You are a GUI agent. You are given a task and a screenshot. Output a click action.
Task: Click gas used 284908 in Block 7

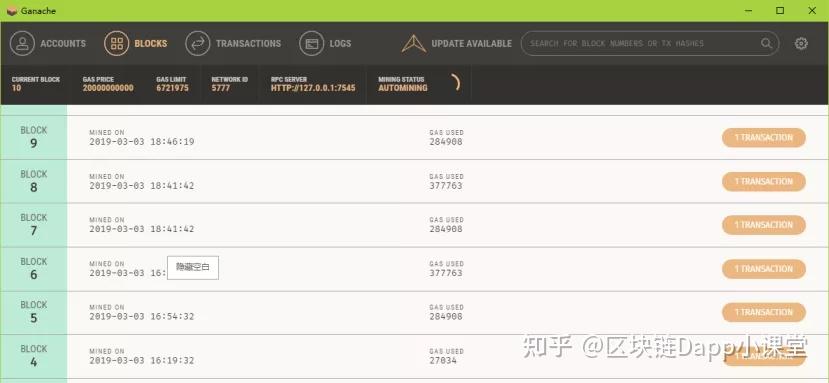coord(446,229)
